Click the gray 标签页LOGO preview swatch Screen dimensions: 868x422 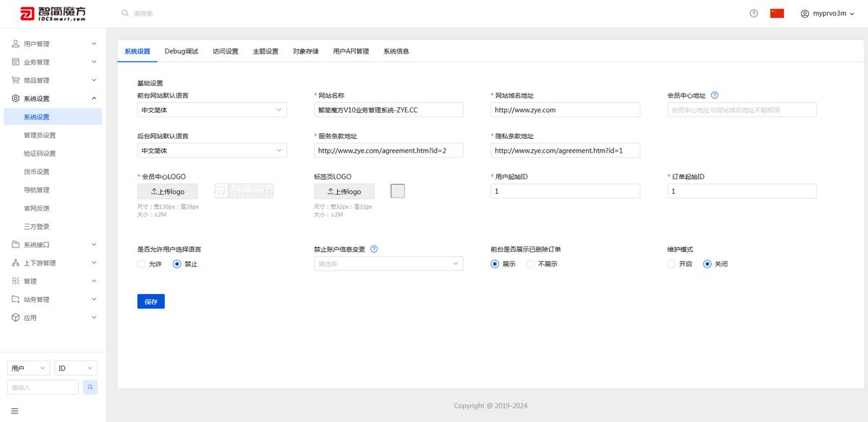click(x=397, y=191)
